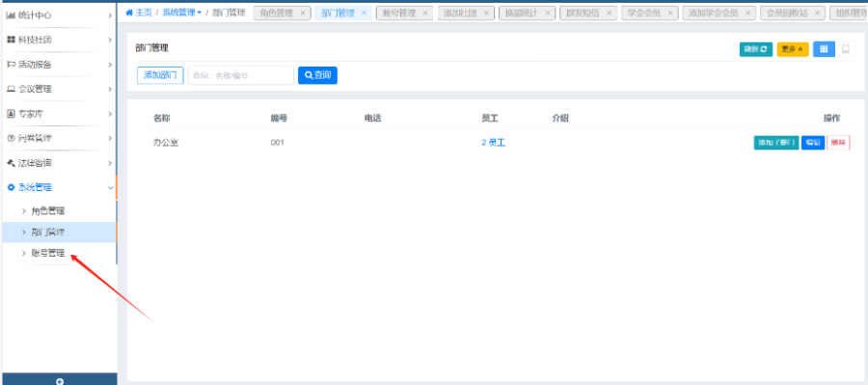Click the 专家库 sidebar icon
Screen dimensions: 868x385
pos(10,114)
